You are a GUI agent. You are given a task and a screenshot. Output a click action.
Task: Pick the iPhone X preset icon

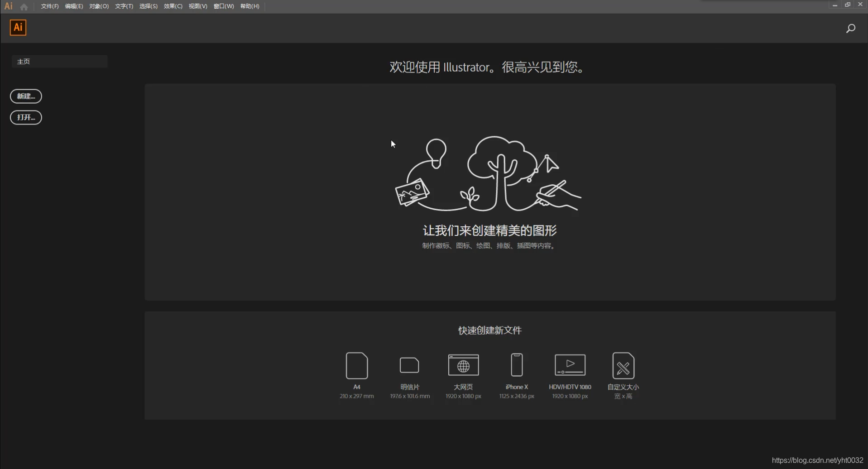[x=517, y=365]
